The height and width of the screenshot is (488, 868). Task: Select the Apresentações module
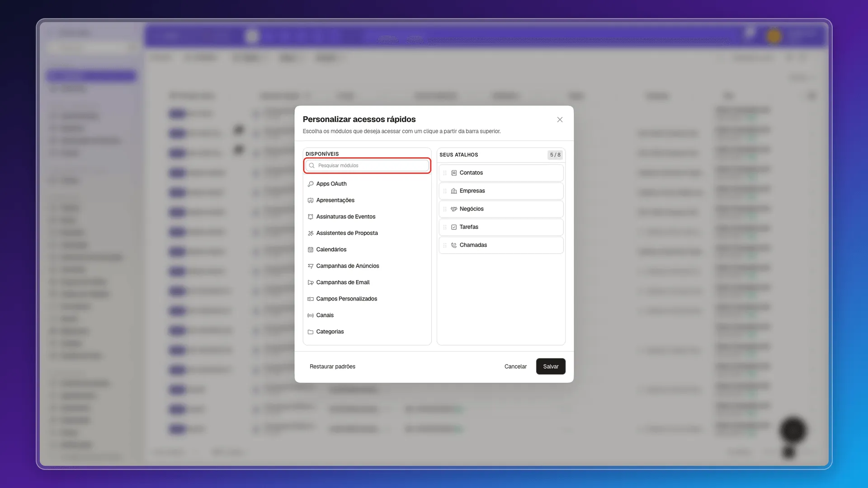pyautogui.click(x=367, y=200)
